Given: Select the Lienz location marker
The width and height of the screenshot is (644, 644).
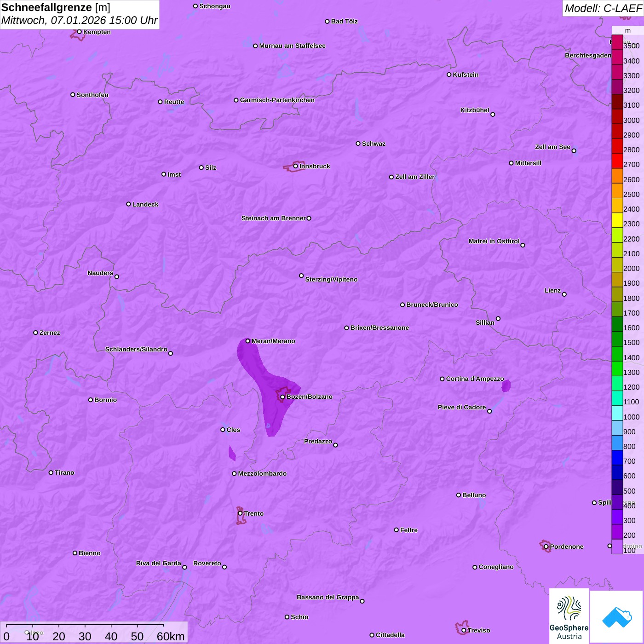Looking at the screenshot, I should click(564, 294).
